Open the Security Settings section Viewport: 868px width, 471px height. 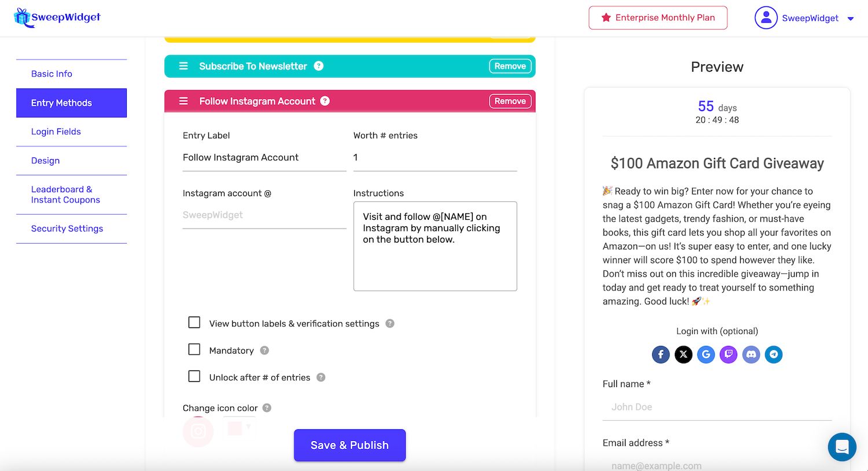point(67,228)
